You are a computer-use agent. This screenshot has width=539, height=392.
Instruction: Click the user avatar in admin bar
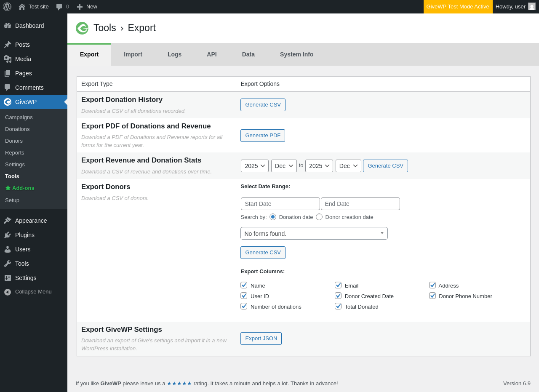[x=532, y=6]
